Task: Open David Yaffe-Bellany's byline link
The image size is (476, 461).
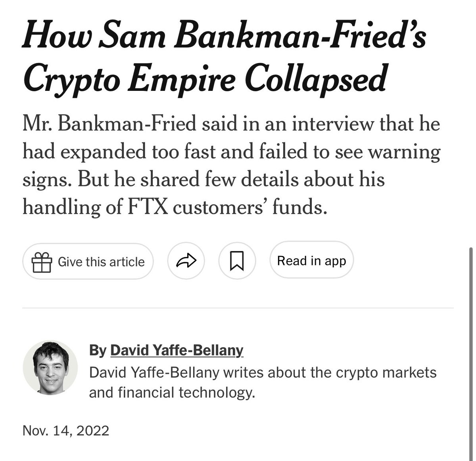Action: [x=177, y=350]
